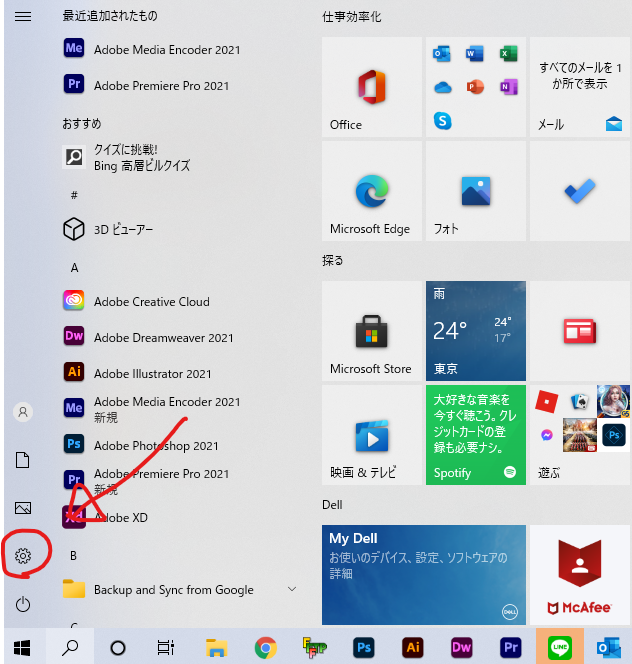Screen dimensions: 632x664
Task: Open Cortana circle on taskbar
Action: coord(118,647)
